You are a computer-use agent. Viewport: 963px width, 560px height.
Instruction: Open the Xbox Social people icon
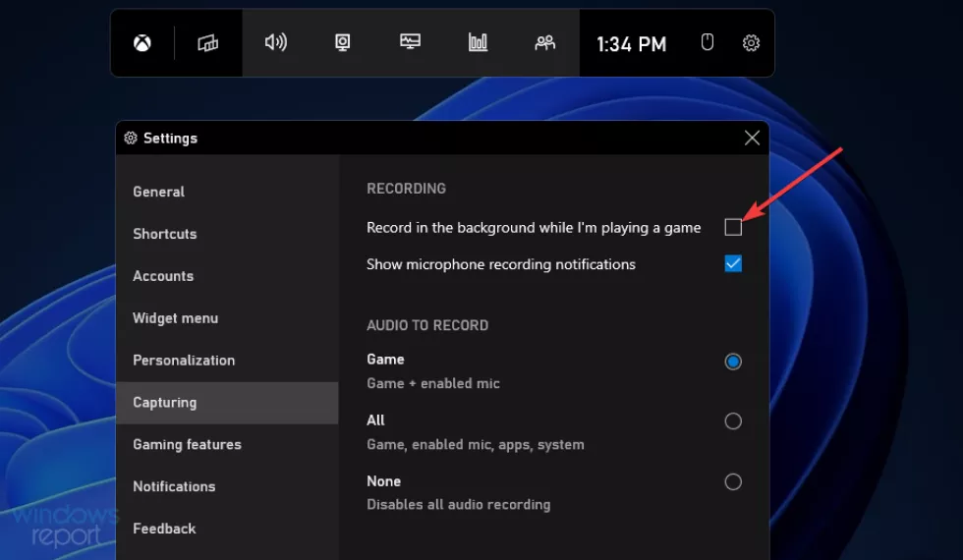(x=544, y=42)
